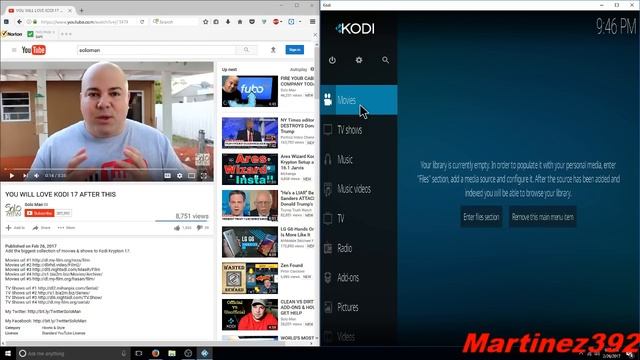
Task: Click the Add-ons box icon in Kodi
Action: 328,278
